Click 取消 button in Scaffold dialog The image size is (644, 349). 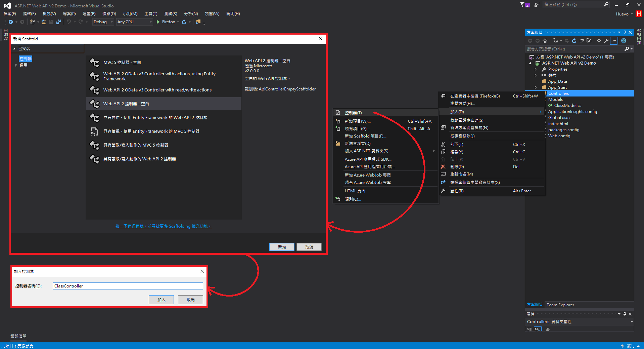pos(309,247)
